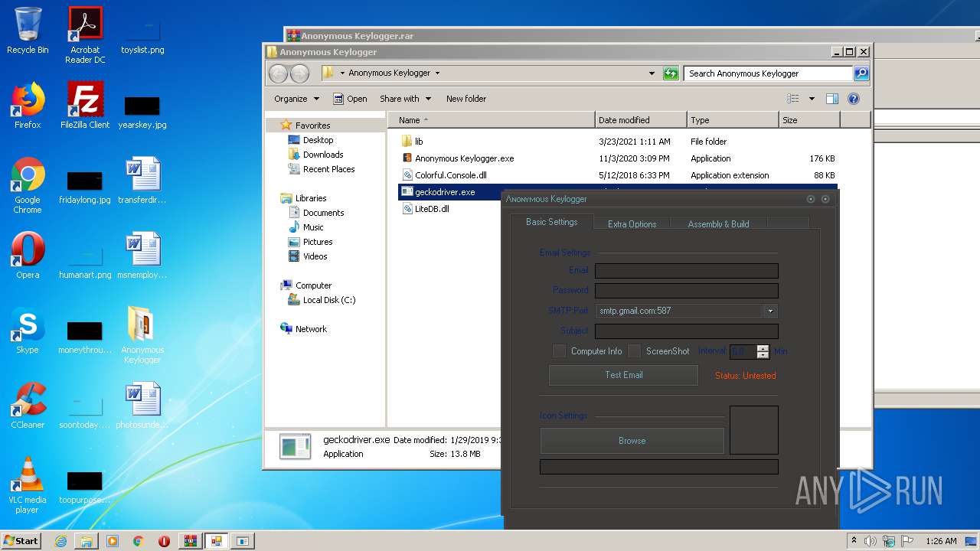The image size is (980, 551).
Task: Switch to the Extra Options tab
Action: (x=632, y=224)
